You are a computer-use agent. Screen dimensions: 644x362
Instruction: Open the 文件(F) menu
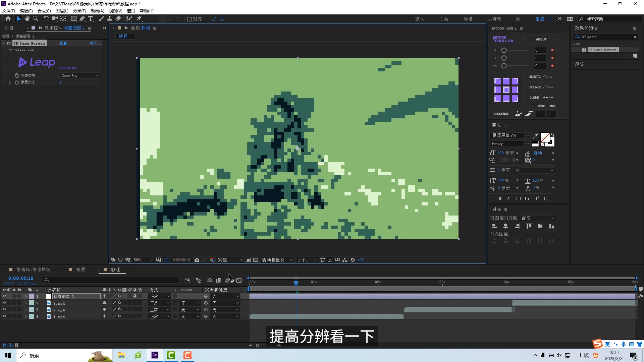(9, 11)
